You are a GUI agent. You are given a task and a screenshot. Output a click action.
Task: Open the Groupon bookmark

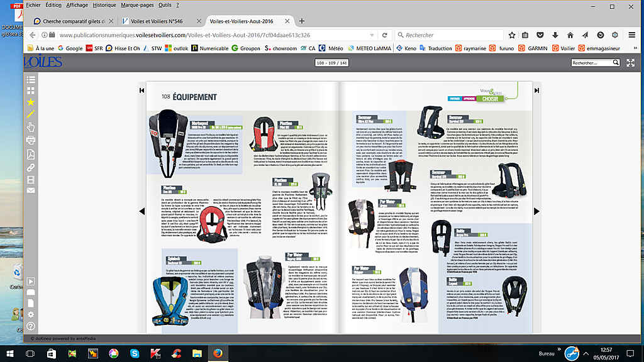[246, 48]
